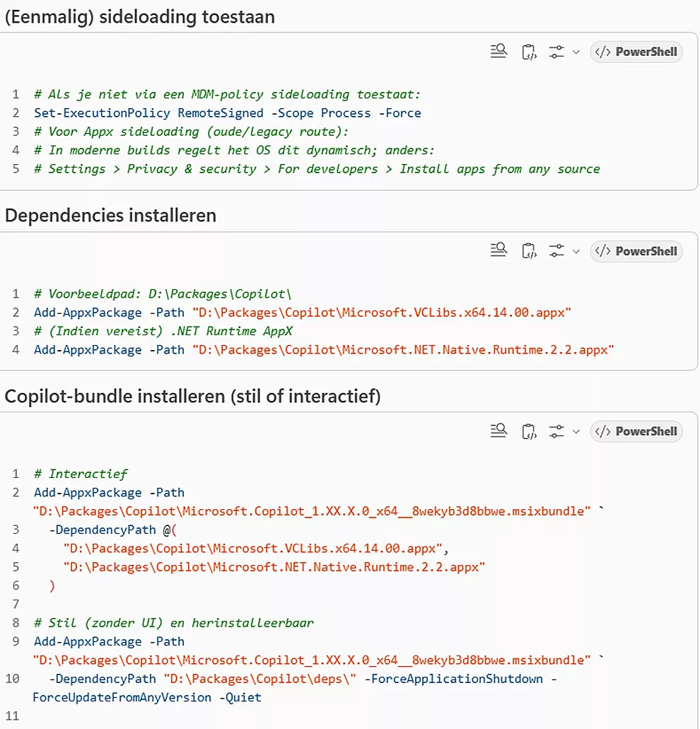Copy the sideloading PowerShell commands
Screen dimensions: 700x729
(x=529, y=51)
